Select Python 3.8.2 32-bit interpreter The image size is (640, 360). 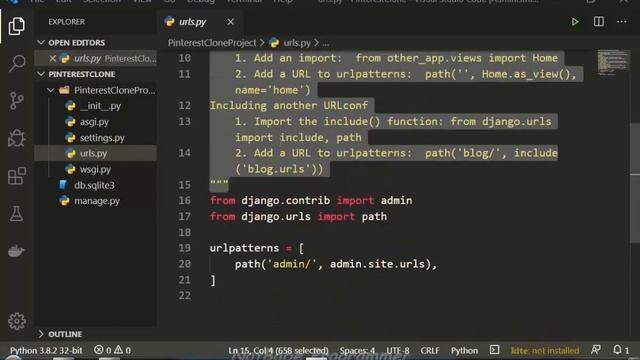[46, 350]
